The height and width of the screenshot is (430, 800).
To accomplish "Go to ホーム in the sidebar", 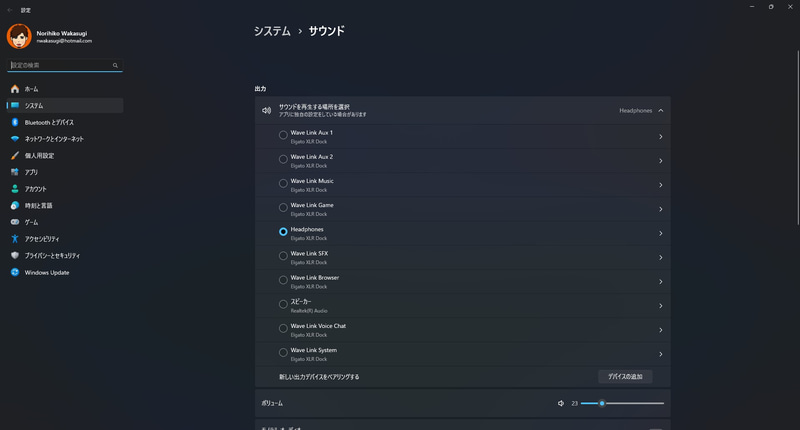I will [x=65, y=89].
